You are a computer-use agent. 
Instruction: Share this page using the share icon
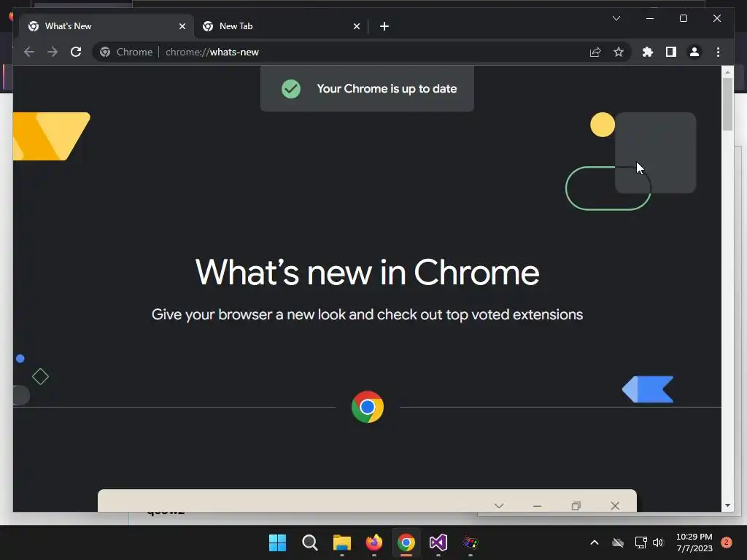pos(595,52)
